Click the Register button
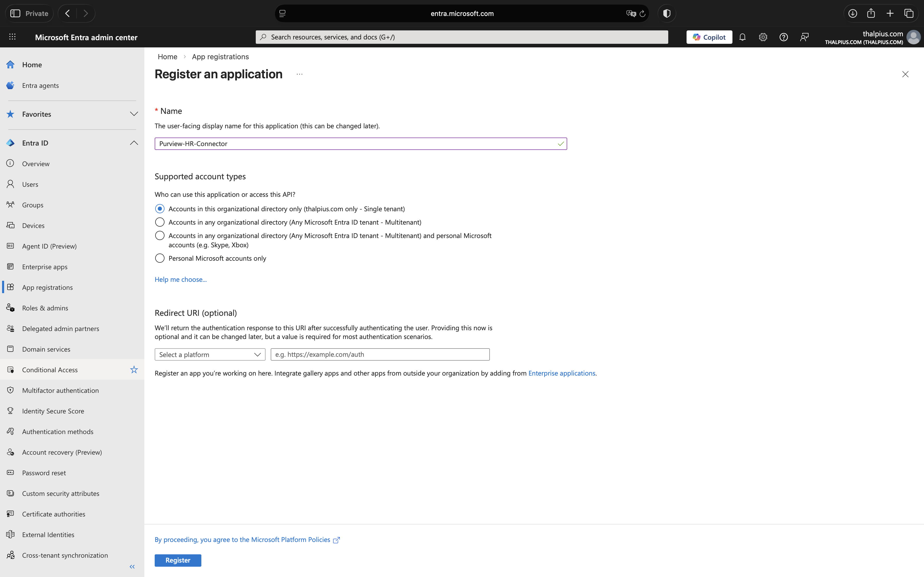Viewport: 924px width, 577px height. pos(178,560)
